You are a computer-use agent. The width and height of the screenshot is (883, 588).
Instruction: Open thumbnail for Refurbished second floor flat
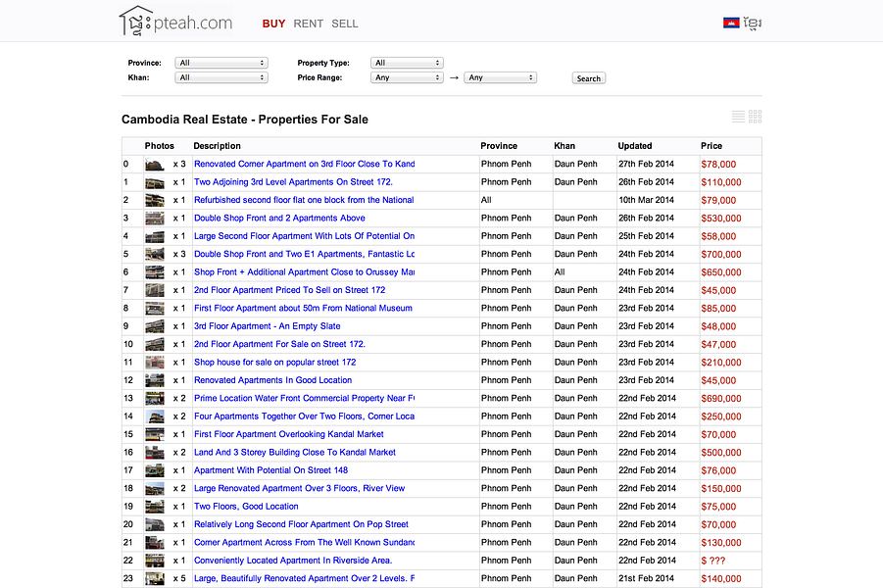154,201
